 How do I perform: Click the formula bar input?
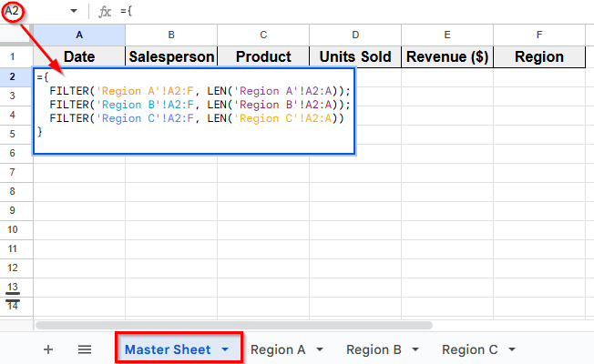pos(356,11)
